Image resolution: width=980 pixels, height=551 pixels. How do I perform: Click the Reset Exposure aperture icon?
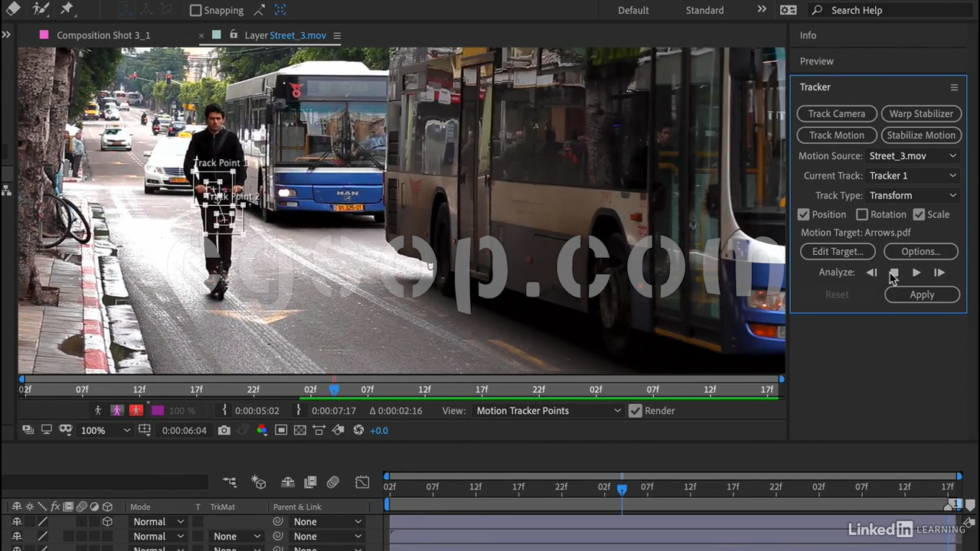[x=358, y=430]
